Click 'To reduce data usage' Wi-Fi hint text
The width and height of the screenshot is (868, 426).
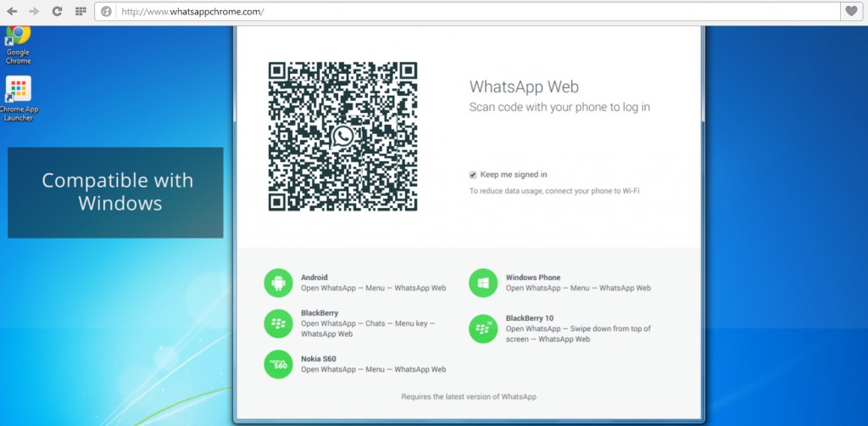pos(554,191)
